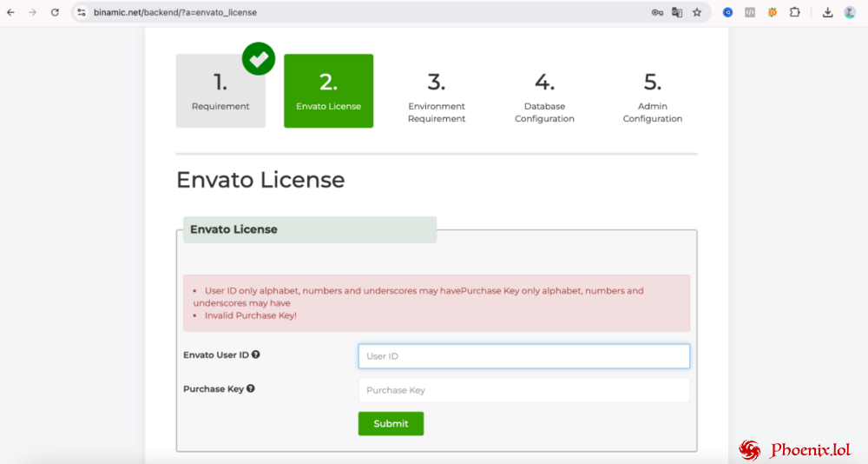Click the translate page icon

tap(677, 12)
